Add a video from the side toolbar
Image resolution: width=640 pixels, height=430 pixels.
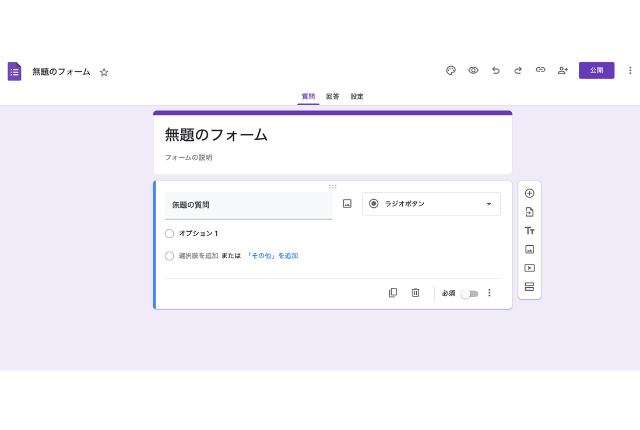pos(529,268)
